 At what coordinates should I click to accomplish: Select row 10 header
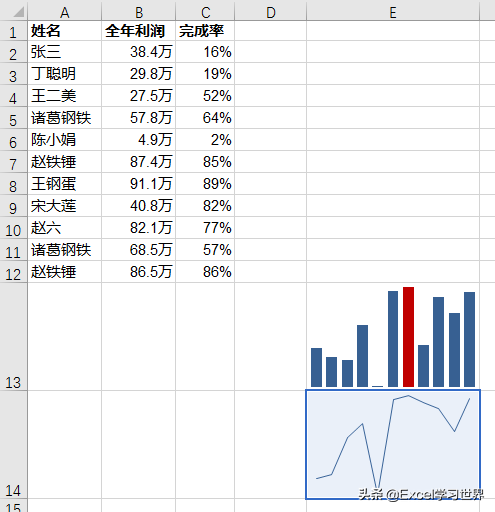click(x=13, y=228)
